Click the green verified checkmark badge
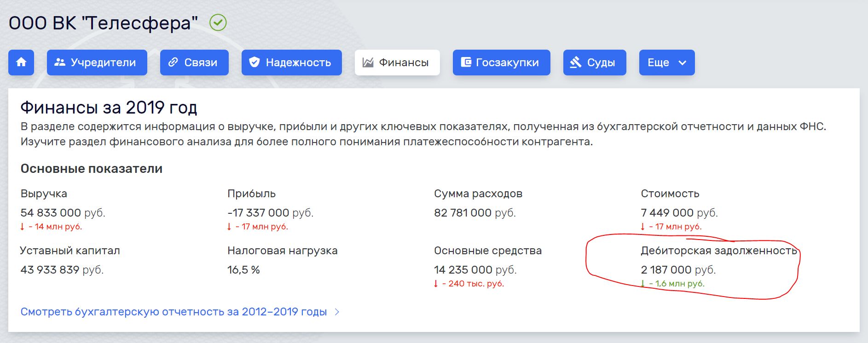 (x=218, y=23)
